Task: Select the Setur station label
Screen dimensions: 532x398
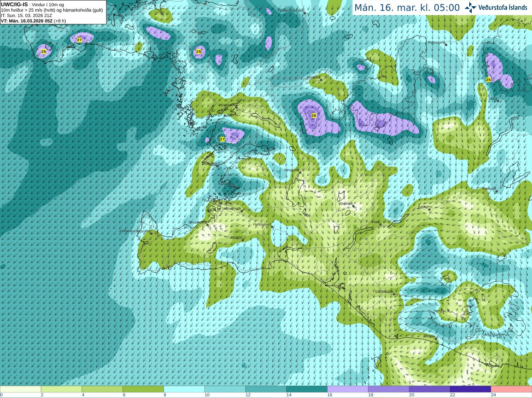Action: pyautogui.click(x=493, y=98)
